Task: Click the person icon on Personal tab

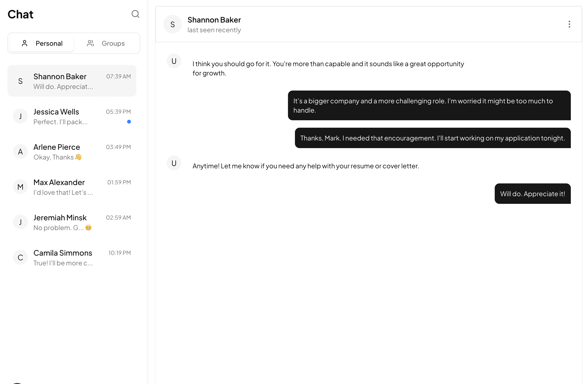Action: (x=24, y=43)
